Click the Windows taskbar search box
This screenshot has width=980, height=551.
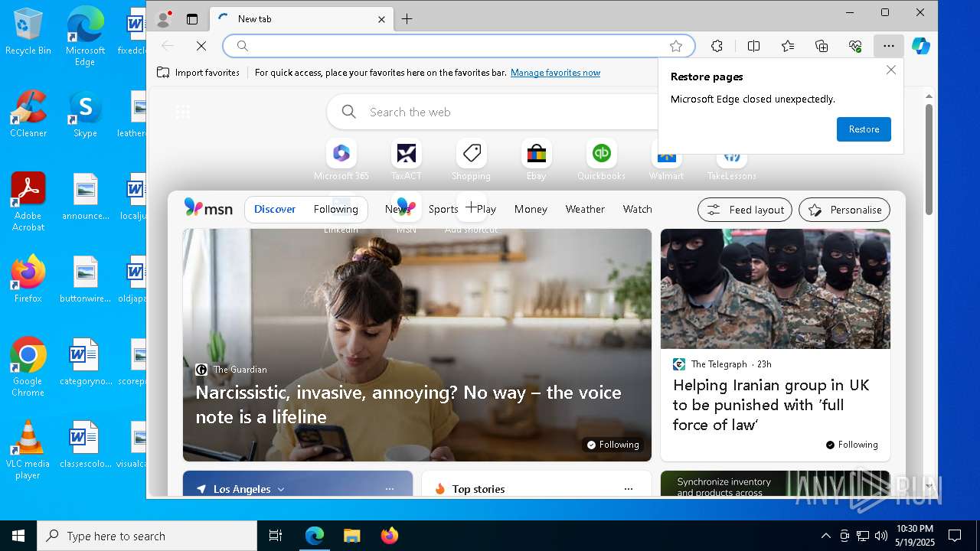tap(147, 536)
